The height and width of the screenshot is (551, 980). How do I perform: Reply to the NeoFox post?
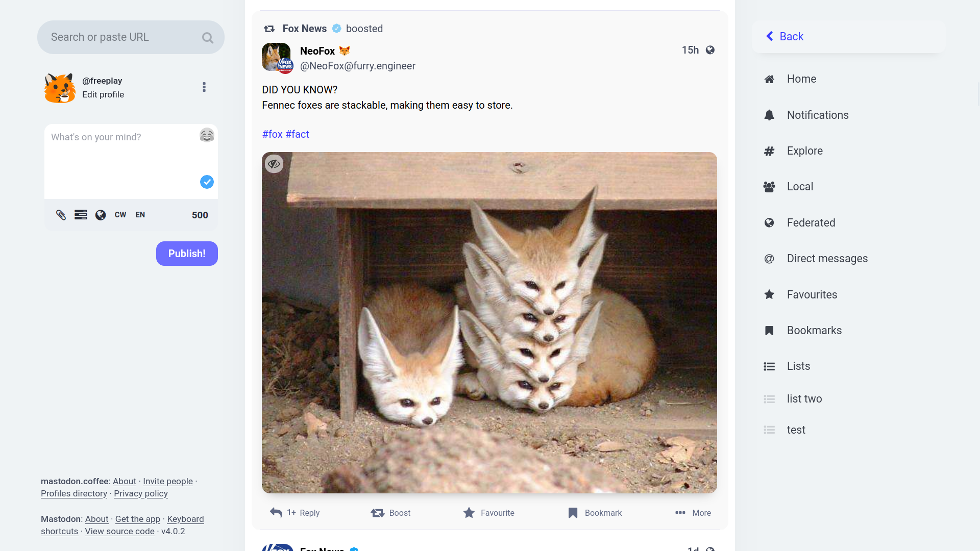295,513
